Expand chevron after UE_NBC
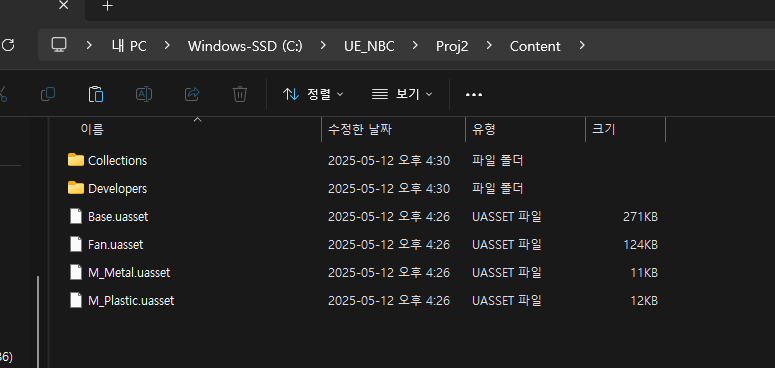This screenshot has width=775, height=368. tap(415, 45)
